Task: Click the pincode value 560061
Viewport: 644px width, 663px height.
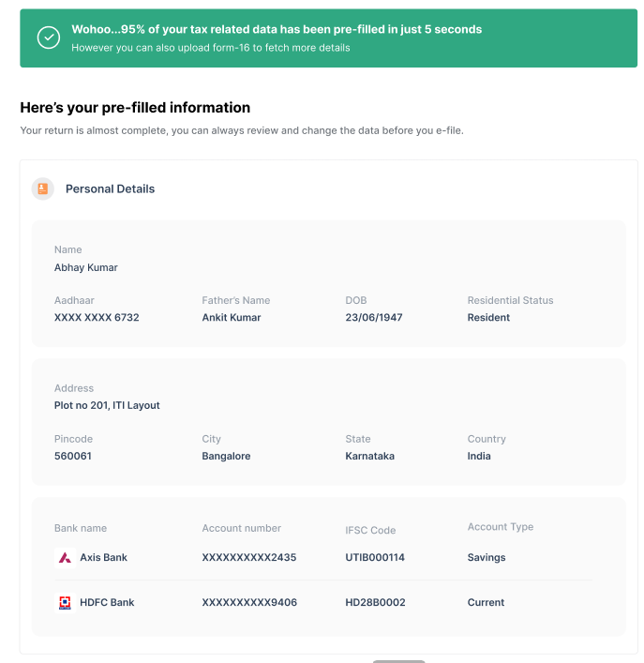Action: point(73,457)
